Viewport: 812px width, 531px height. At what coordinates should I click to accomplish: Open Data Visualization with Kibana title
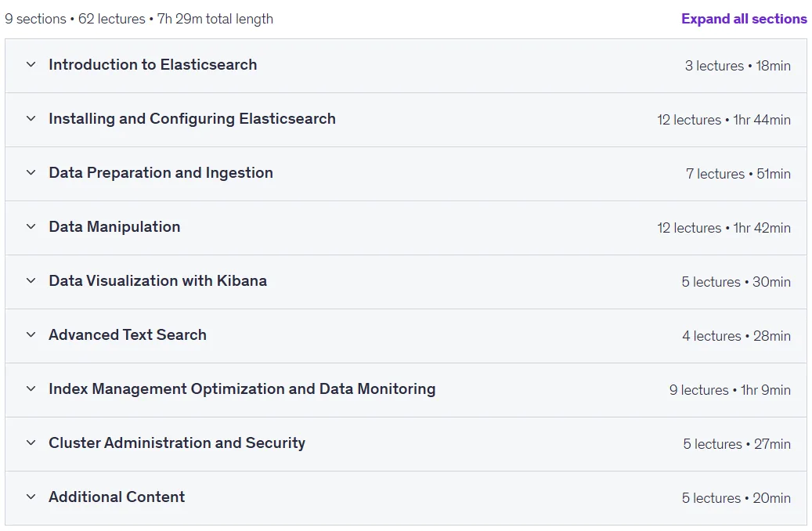click(158, 281)
